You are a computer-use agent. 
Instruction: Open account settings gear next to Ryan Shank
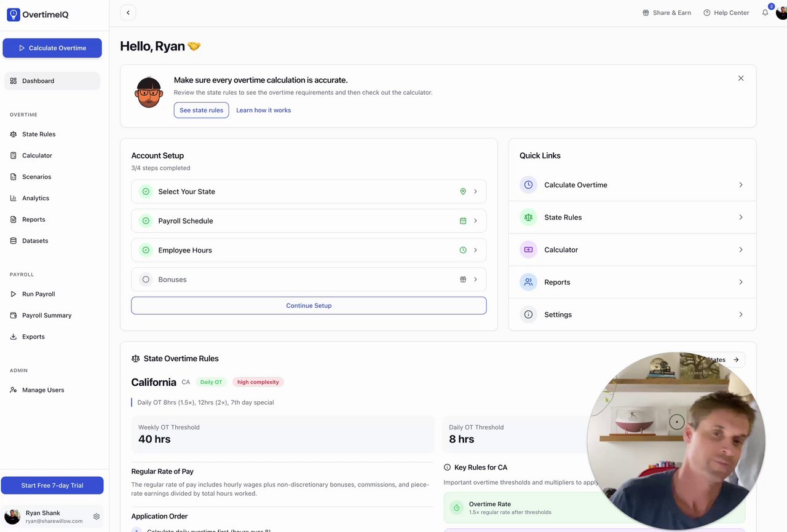coord(97,517)
